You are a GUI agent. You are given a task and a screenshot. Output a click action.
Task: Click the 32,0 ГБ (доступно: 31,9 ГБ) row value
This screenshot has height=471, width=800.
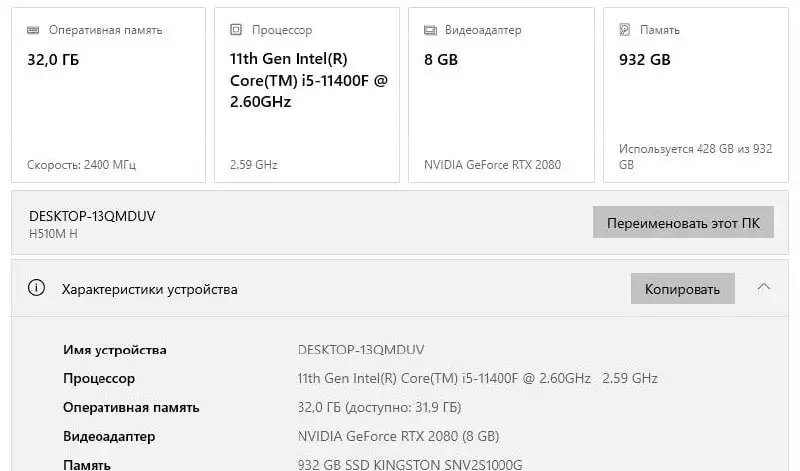(x=379, y=407)
